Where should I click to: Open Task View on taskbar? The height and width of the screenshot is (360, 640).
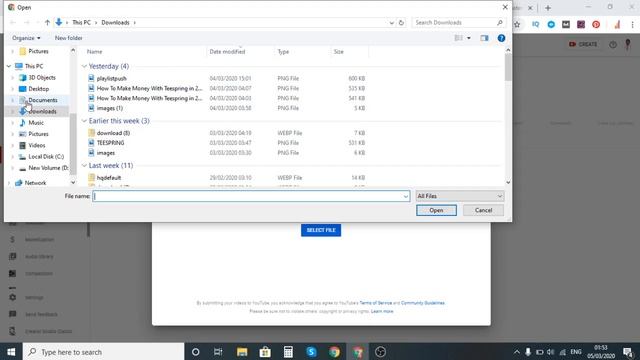click(218, 352)
